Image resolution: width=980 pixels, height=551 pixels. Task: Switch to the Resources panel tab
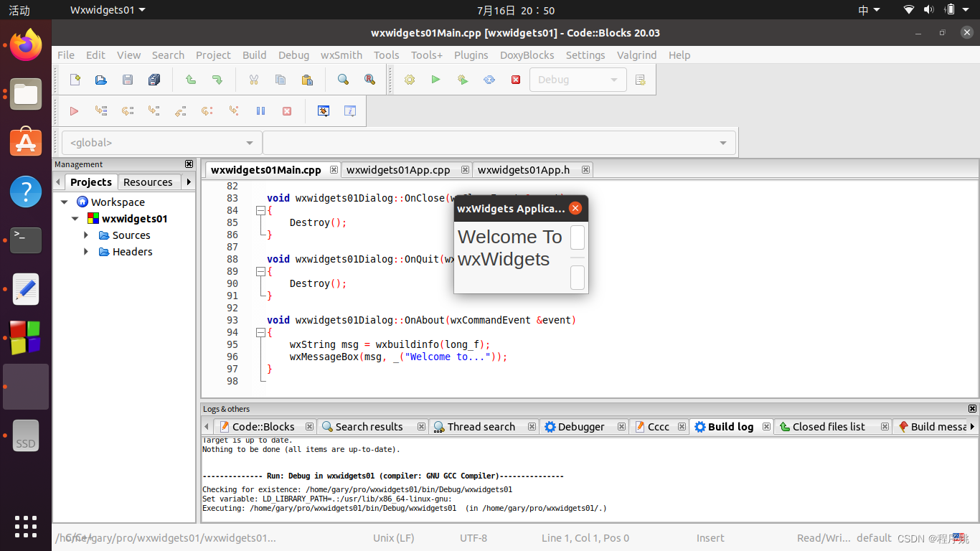coord(149,182)
